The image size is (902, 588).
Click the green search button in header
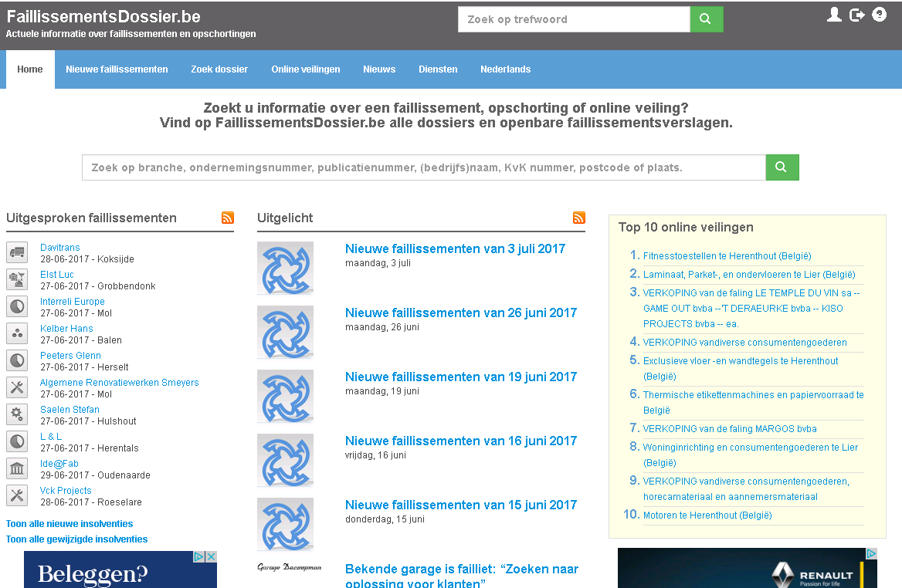(707, 19)
